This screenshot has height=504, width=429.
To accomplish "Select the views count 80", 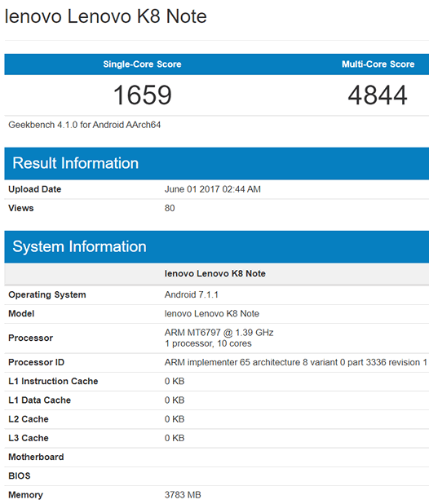I will pos(170,208).
